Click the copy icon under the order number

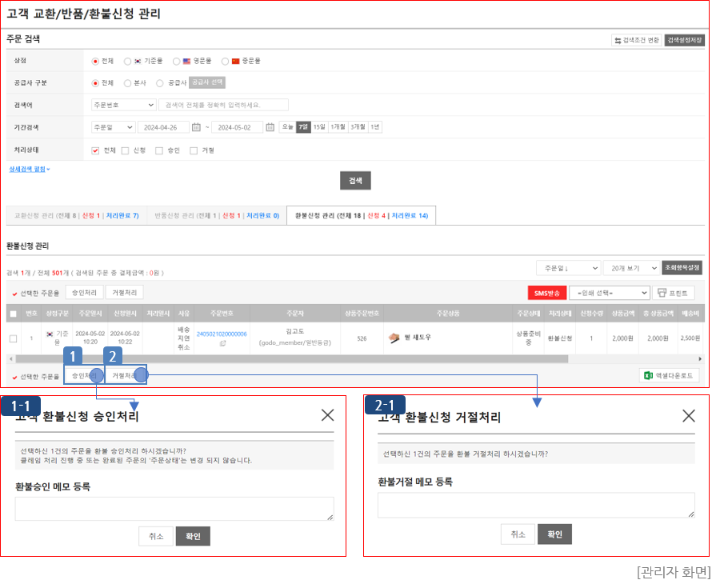click(223, 343)
